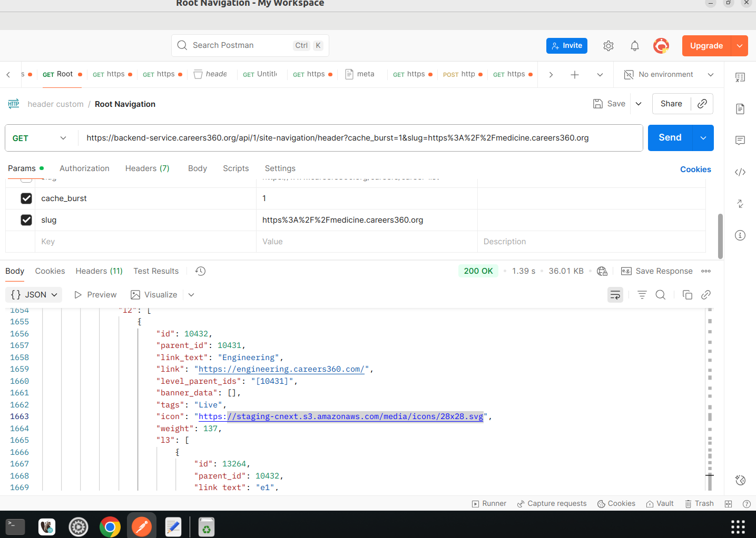Open response history clock icon
Image resolution: width=756 pixels, height=538 pixels.
(200, 271)
